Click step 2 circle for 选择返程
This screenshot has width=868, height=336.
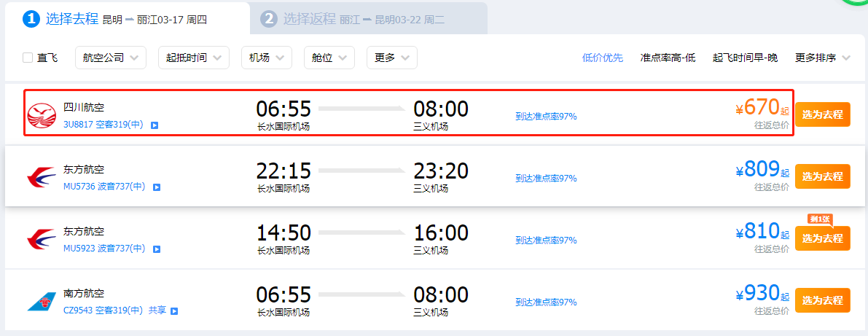269,19
